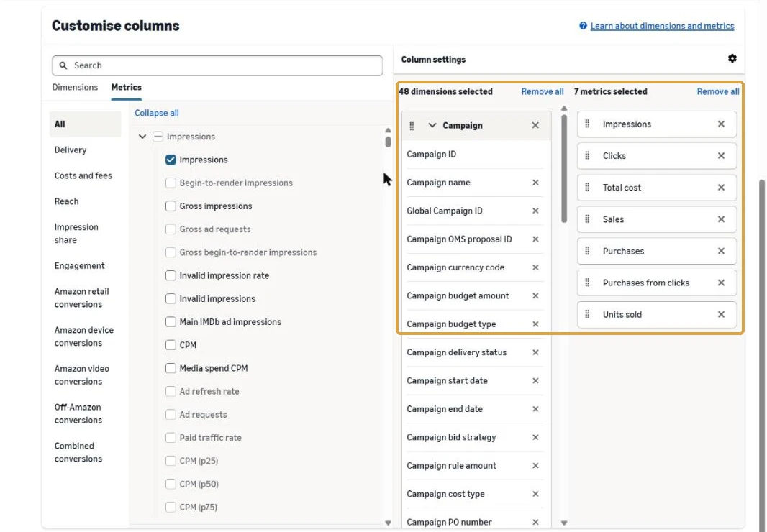
Task: Open Costs and fees category
Action: click(x=83, y=175)
